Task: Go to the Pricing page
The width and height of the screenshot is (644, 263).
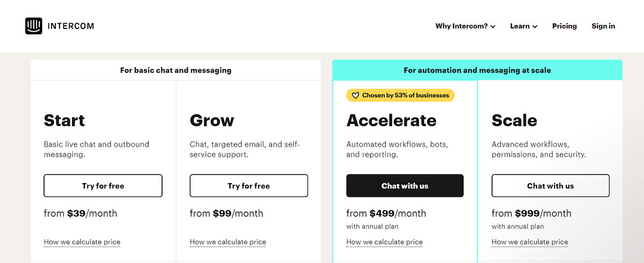Action: pos(564,26)
